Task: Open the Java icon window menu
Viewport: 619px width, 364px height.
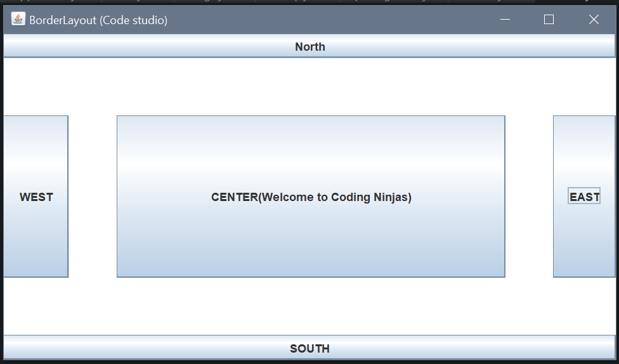Action: pos(18,19)
